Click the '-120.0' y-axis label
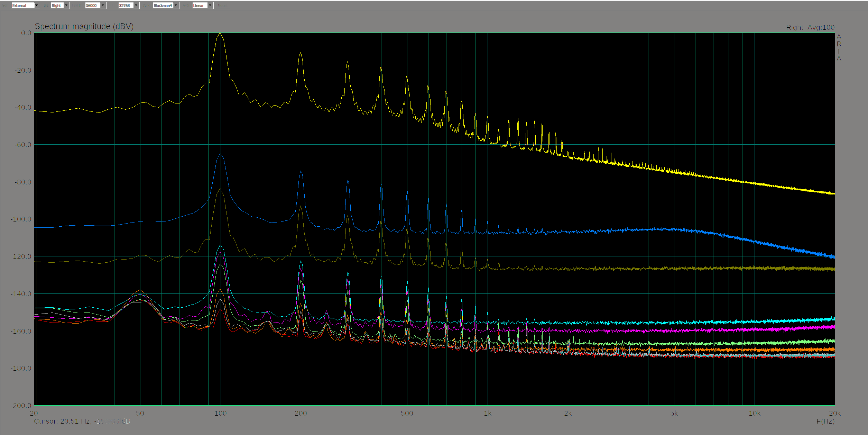This screenshot has width=868, height=435. click(x=21, y=256)
